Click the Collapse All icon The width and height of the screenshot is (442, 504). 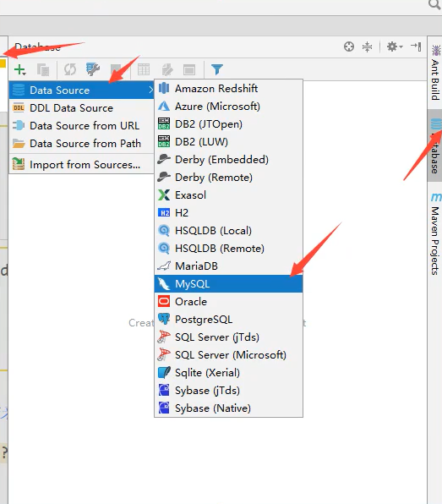click(x=367, y=47)
